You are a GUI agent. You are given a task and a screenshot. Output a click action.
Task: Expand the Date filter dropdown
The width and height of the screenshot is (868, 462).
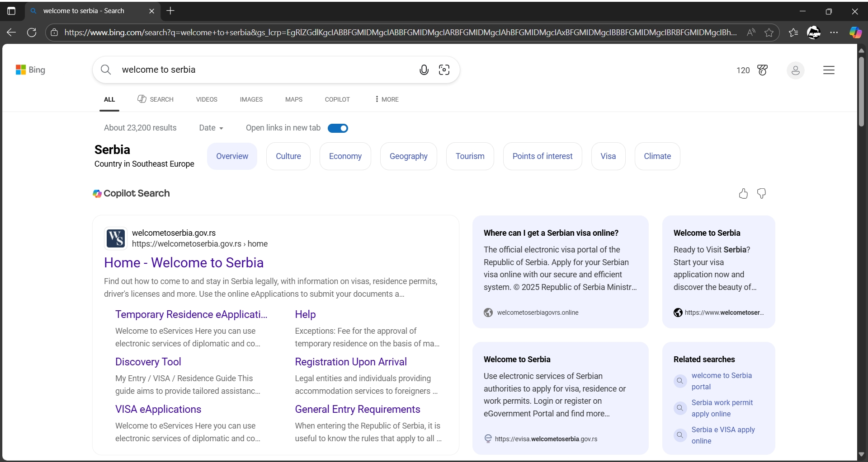coord(211,128)
